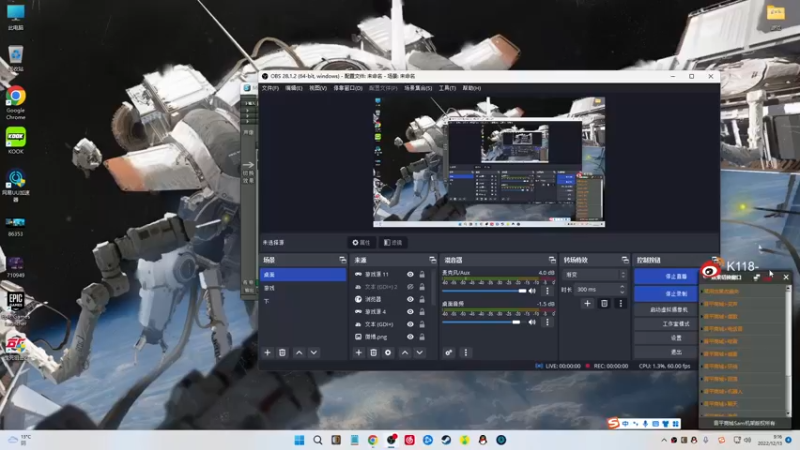The image size is (800, 450).
Task: Click the top blue stop streaming button
Action: coord(666,277)
